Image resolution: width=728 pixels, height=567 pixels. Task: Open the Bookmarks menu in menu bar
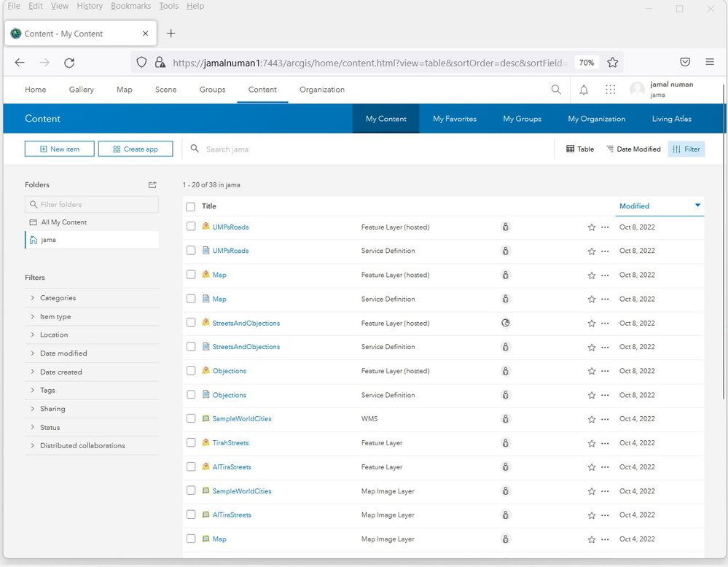(131, 6)
